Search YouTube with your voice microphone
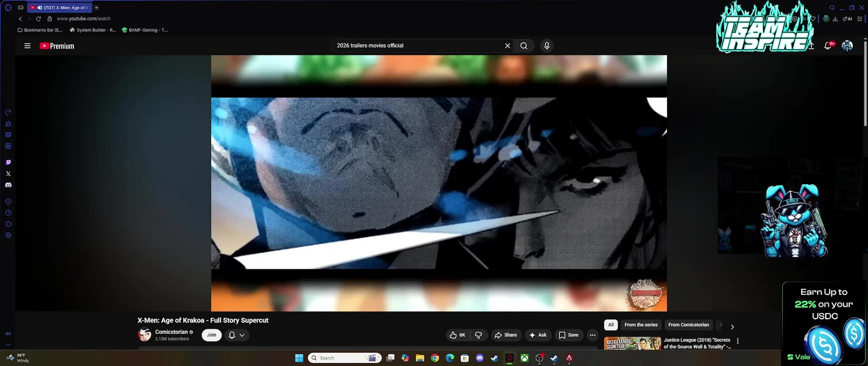Viewport: 868px width, 366px height. pyautogui.click(x=547, y=46)
